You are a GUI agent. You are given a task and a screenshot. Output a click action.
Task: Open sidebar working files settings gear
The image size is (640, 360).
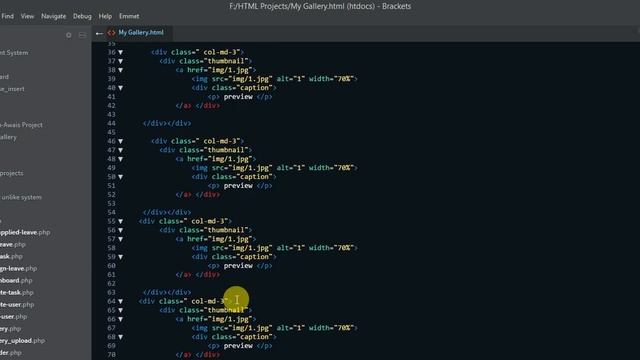point(69,36)
